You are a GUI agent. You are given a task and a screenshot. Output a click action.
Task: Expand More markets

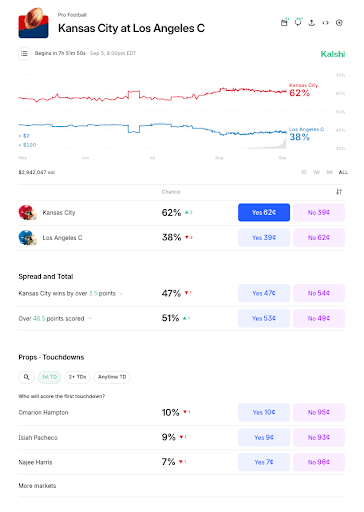pyautogui.click(x=37, y=486)
